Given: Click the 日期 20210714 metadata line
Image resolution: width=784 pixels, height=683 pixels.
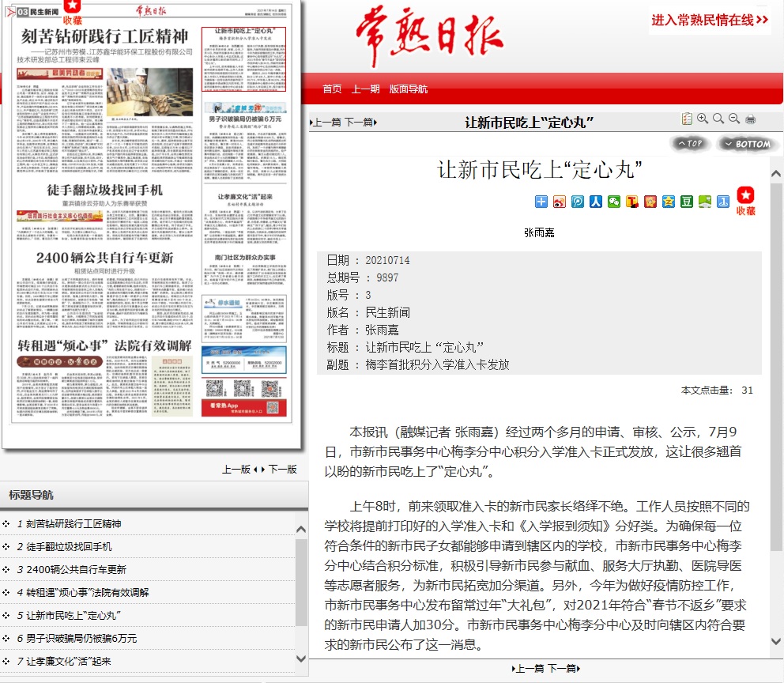Looking at the screenshot, I should coord(368,260).
